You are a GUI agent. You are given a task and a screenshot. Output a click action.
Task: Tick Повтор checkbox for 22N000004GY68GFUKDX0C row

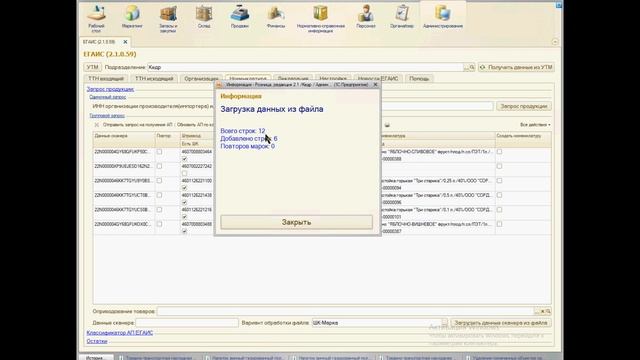point(159,224)
